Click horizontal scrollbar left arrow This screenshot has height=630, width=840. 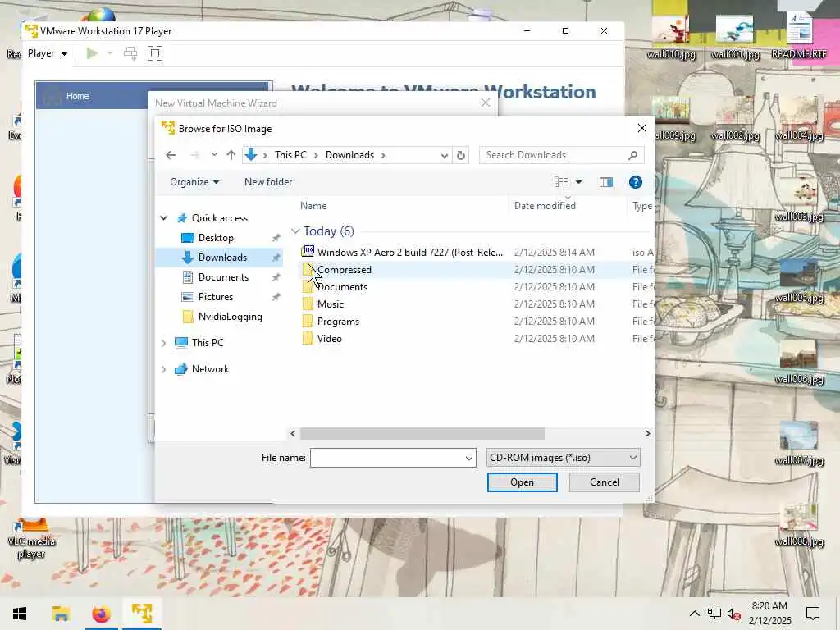pyautogui.click(x=293, y=433)
